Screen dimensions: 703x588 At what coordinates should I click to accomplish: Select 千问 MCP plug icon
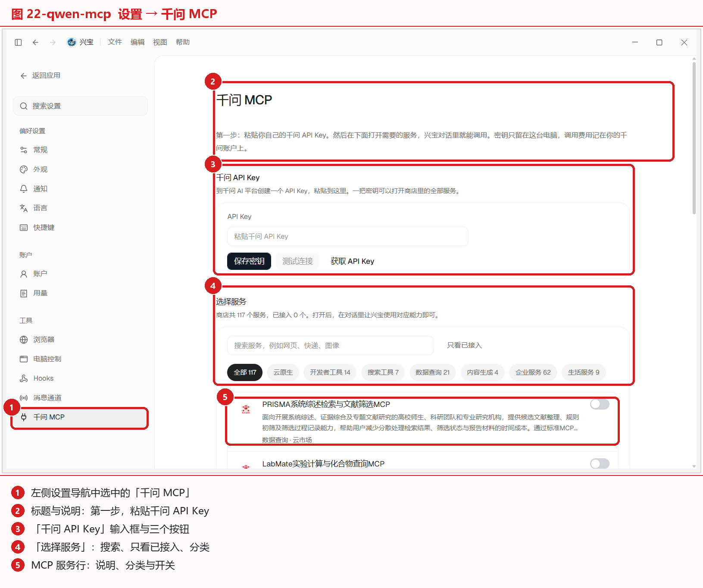point(24,417)
